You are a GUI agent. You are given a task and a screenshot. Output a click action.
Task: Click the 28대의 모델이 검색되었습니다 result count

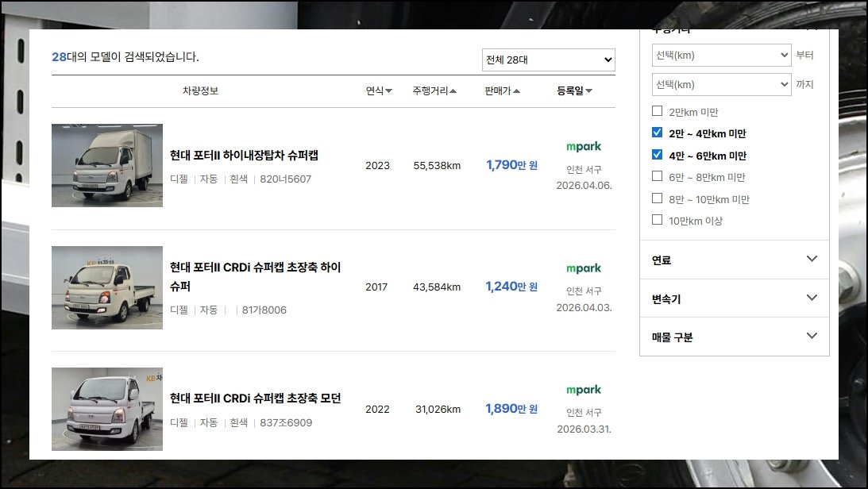tap(125, 57)
